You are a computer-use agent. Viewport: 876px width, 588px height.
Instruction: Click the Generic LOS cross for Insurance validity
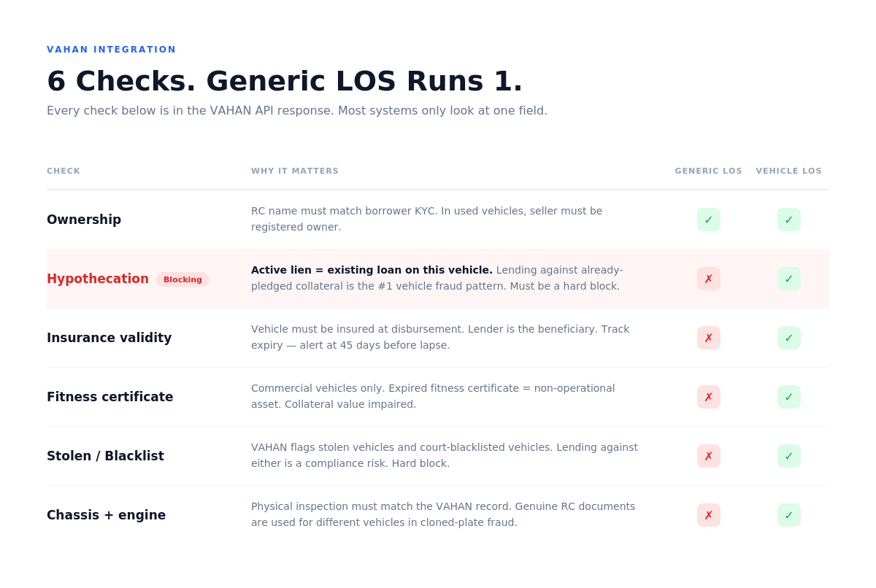pos(709,338)
